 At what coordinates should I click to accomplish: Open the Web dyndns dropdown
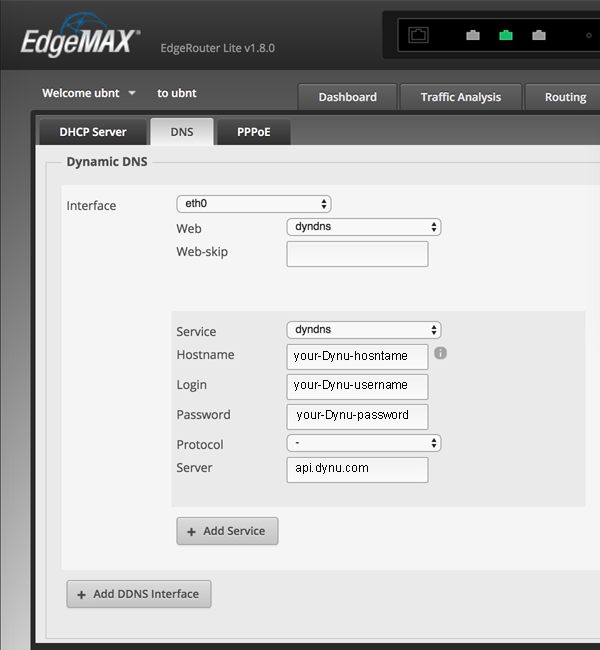(364, 227)
